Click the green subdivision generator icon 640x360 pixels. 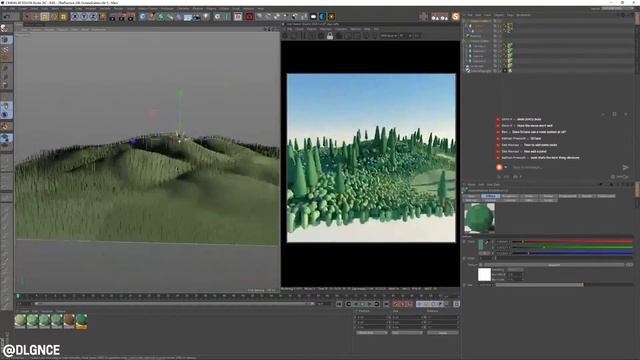161,17
